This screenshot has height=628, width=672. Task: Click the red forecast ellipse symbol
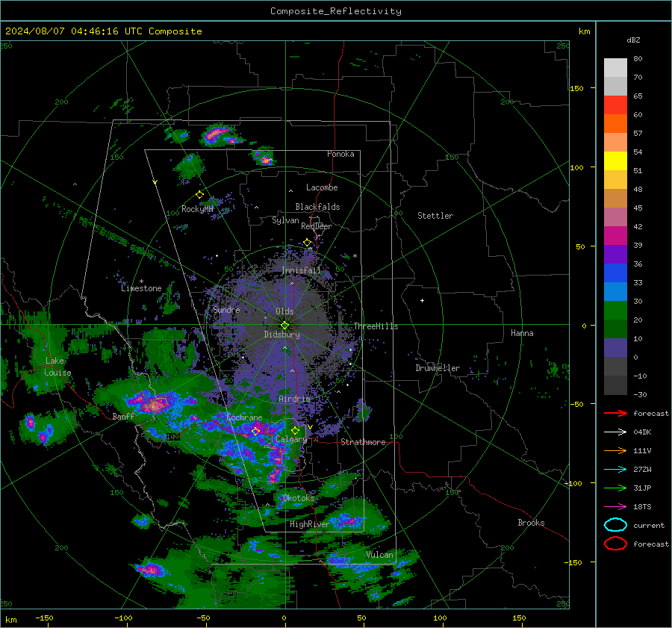615,544
